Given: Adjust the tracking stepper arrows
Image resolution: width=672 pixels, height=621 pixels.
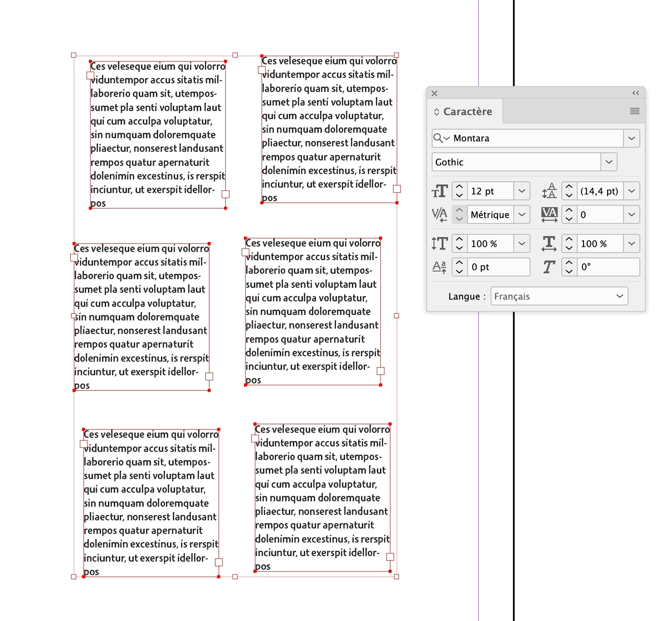Looking at the screenshot, I should click(x=569, y=214).
